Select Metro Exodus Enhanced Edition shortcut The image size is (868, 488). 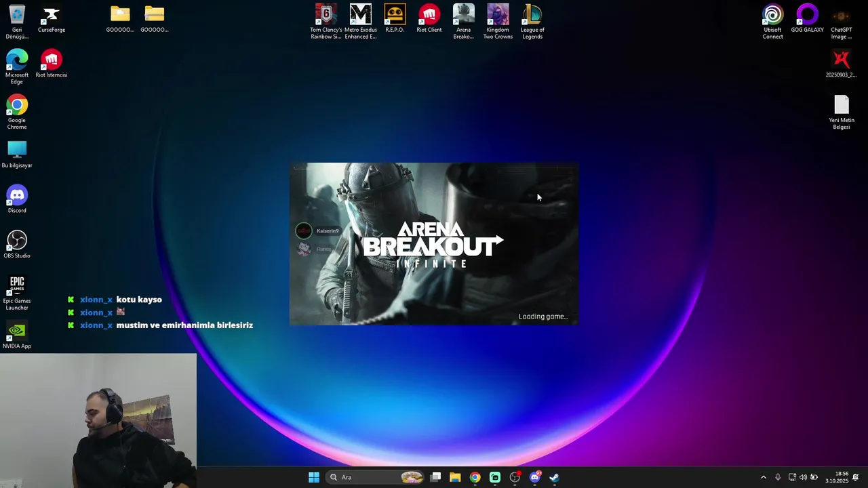coord(361,21)
